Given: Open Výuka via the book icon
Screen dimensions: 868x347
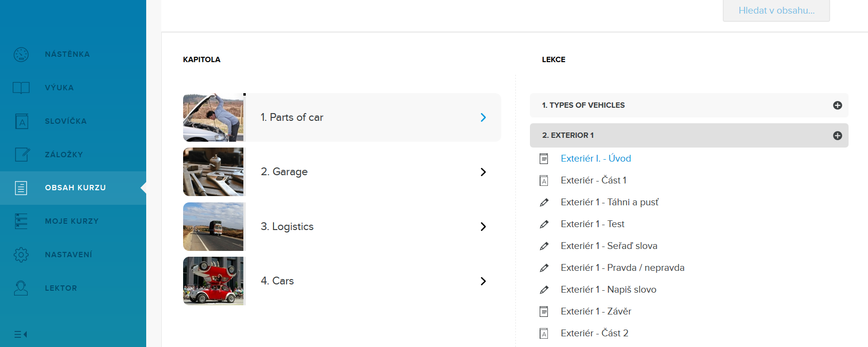Looking at the screenshot, I should (21, 88).
